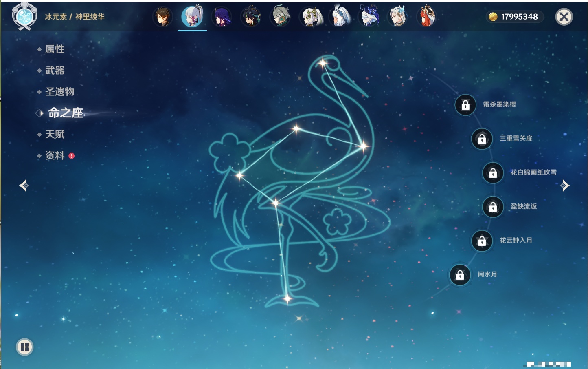The height and width of the screenshot is (369, 588).
Task: Open the 花白锦画纸吹雪 lock icon
Action: click(x=493, y=173)
